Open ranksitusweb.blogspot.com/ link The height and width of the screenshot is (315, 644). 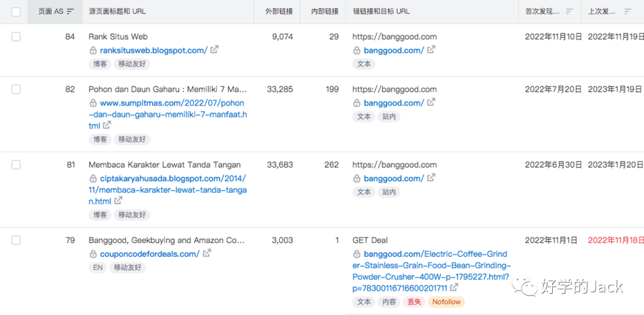(154, 51)
